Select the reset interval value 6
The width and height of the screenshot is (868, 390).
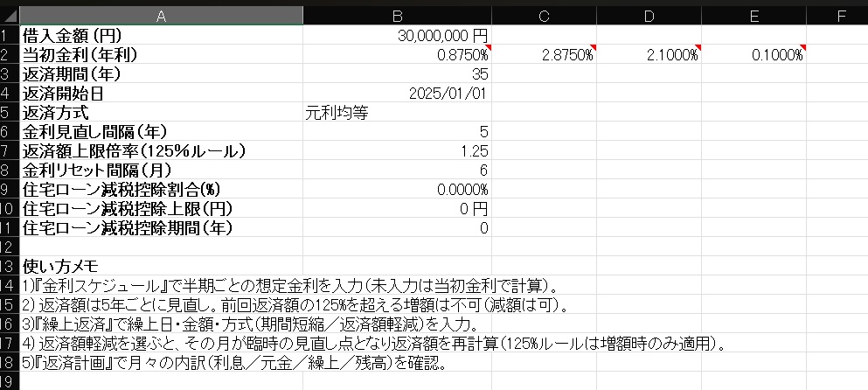tap(397, 170)
